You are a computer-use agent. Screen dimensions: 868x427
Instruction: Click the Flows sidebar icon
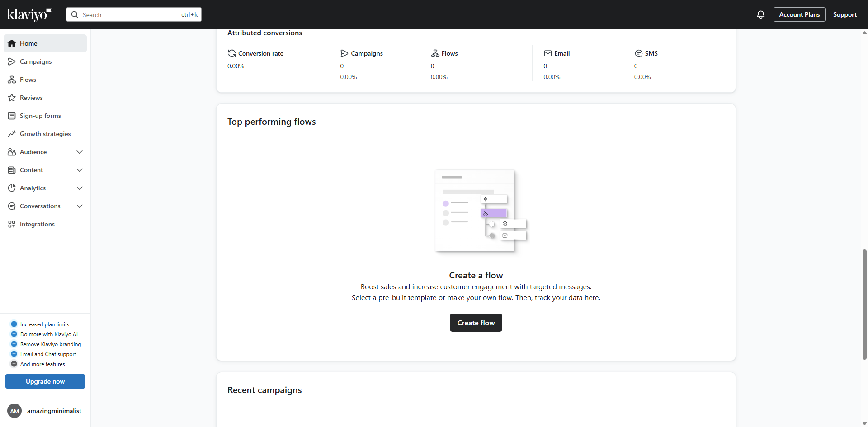(12, 80)
